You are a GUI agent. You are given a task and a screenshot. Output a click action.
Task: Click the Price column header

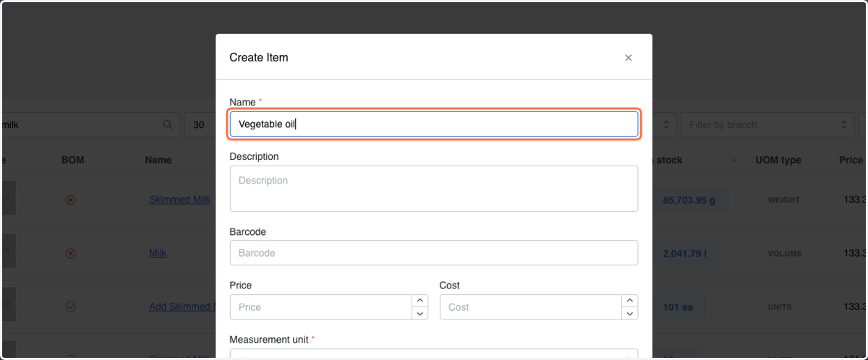click(851, 160)
